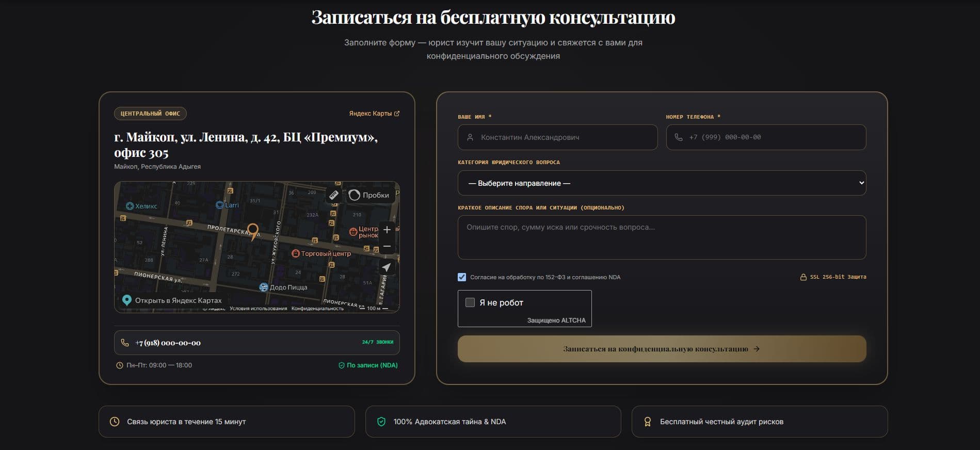
Task: Click the Майкоп, Республика Адыгея subtitle
Action: click(x=157, y=167)
